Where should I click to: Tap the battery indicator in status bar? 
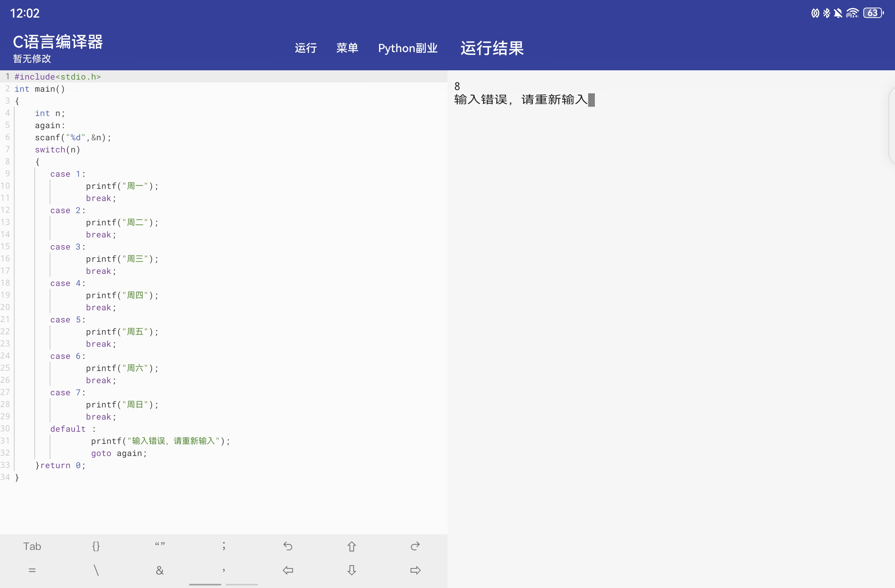tap(873, 13)
